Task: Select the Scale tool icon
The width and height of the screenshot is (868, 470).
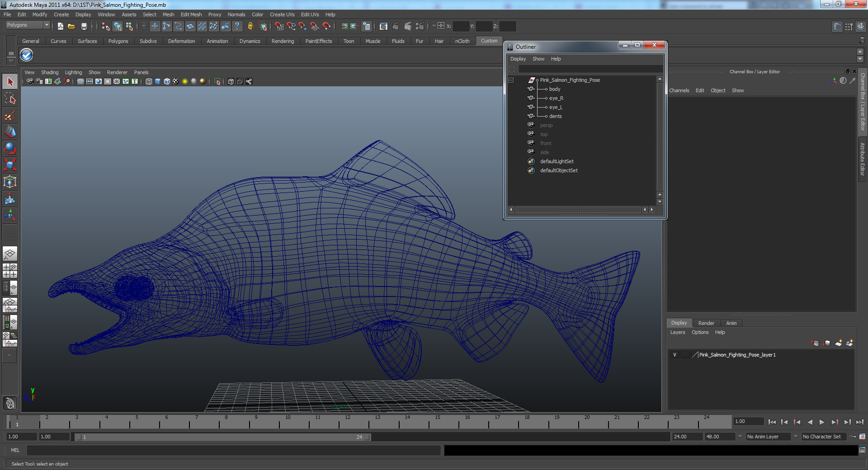Action: [x=10, y=165]
